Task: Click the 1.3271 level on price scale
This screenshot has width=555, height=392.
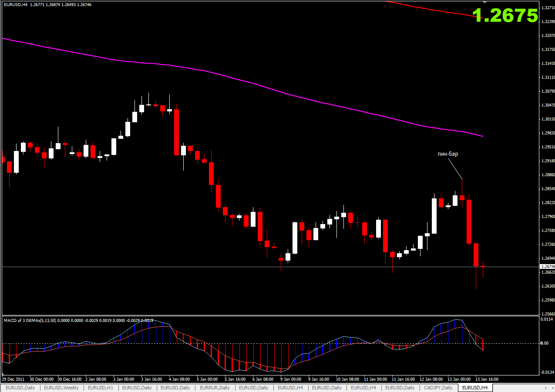Action: (x=548, y=7)
